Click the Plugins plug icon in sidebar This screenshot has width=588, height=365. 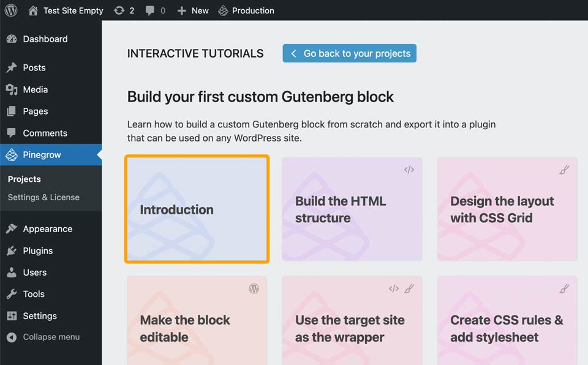(x=12, y=251)
